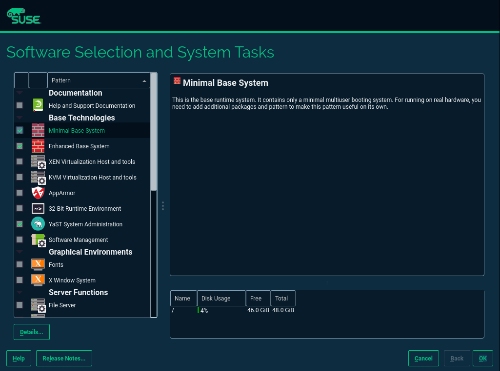
Task: Click the Disk Usage column header
Action: coord(221,298)
